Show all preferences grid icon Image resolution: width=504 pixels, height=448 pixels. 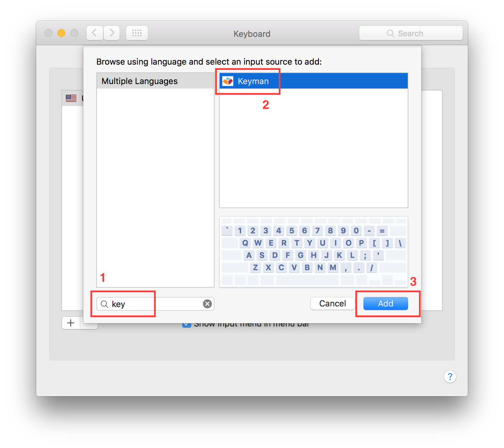tap(137, 33)
